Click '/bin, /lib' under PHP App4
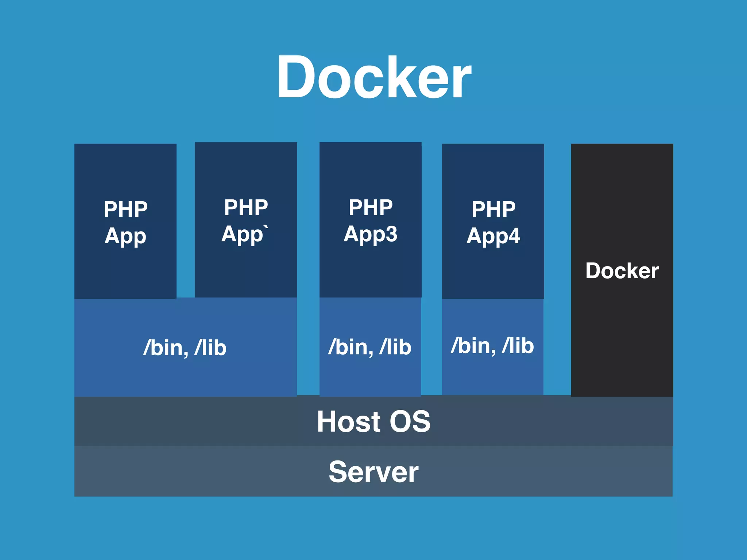 pyautogui.click(x=493, y=347)
